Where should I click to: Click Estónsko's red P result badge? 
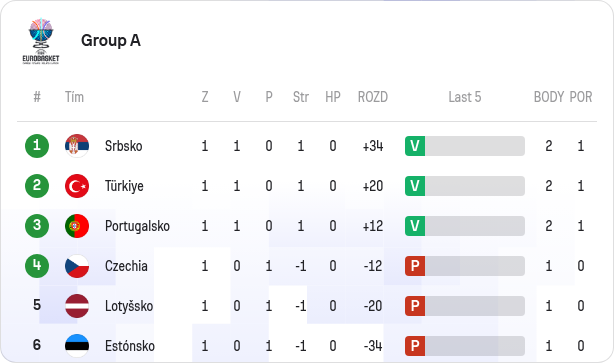click(x=415, y=346)
